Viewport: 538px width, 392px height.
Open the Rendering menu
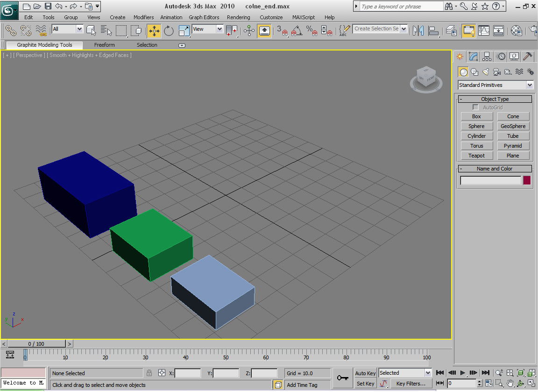point(238,17)
